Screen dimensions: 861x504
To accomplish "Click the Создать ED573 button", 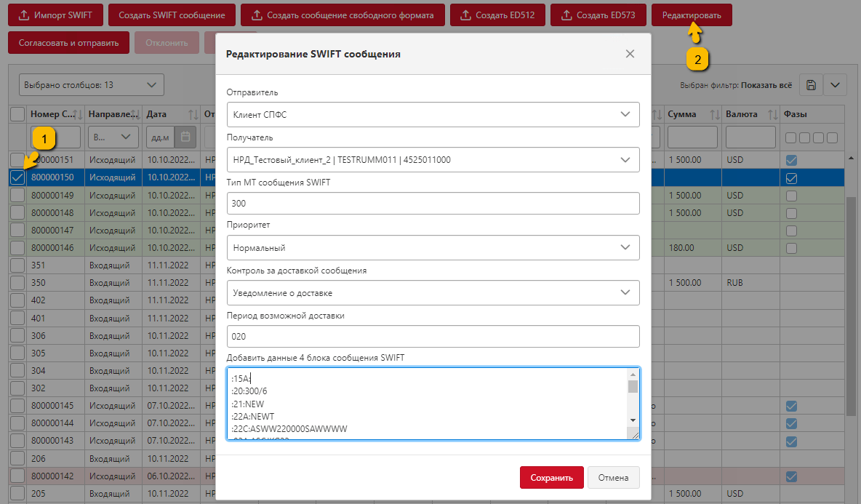I will click(598, 15).
